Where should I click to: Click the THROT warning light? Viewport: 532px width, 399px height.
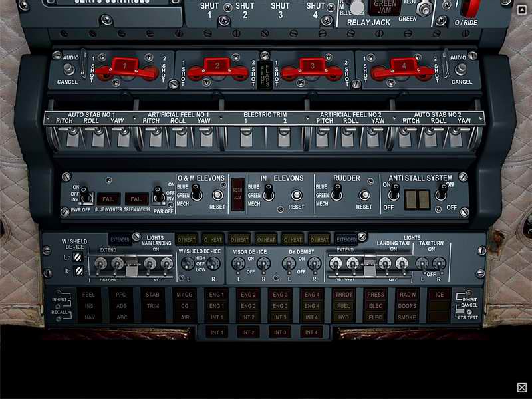[343, 295]
